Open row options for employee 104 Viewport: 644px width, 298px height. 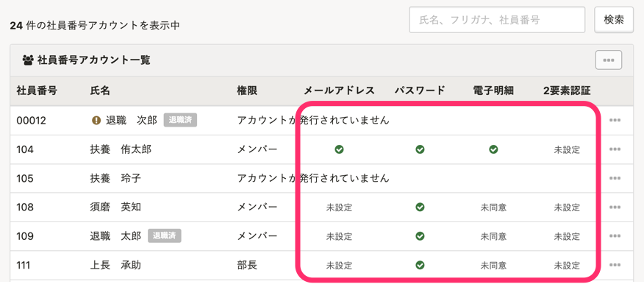tap(615, 149)
